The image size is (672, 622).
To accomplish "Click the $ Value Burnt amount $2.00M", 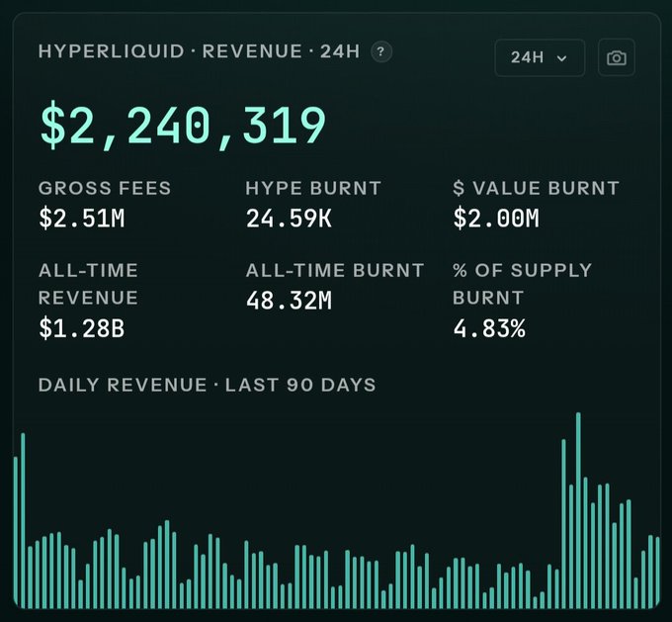I will (x=496, y=218).
